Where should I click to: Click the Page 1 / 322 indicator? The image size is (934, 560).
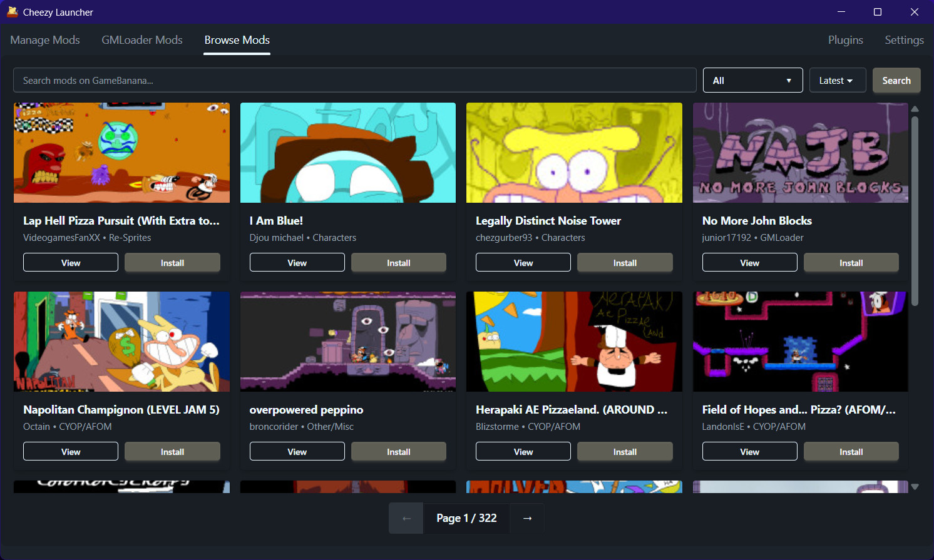pos(466,518)
